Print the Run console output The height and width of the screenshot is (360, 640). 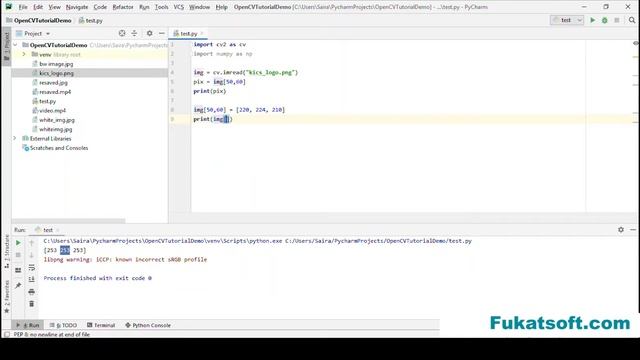pyautogui.click(x=31, y=292)
